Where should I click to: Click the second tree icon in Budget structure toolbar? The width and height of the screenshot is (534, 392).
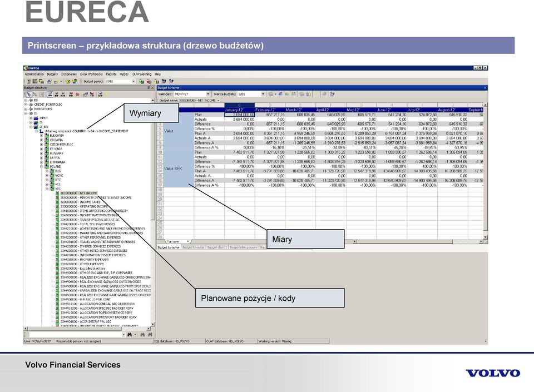pos(35,95)
